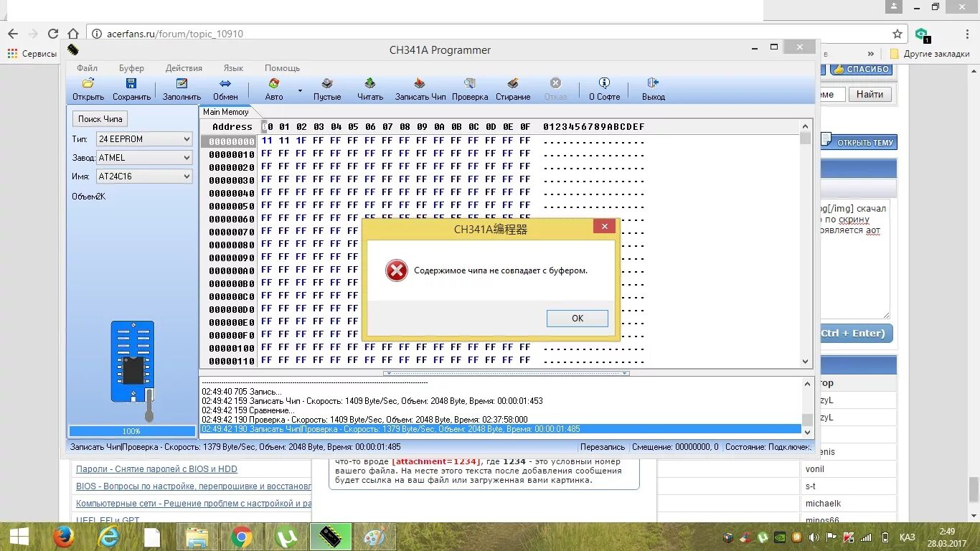Select the Main Memory tab
This screenshot has width=980, height=551.
[225, 112]
